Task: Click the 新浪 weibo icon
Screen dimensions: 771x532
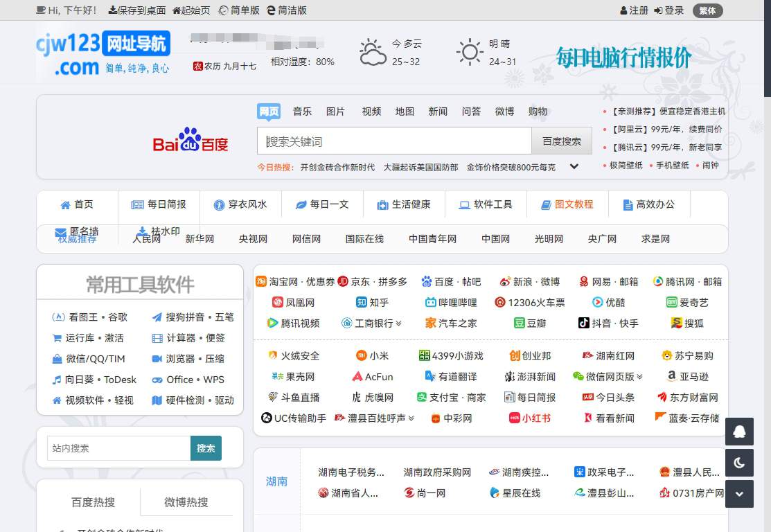Action: click(505, 282)
